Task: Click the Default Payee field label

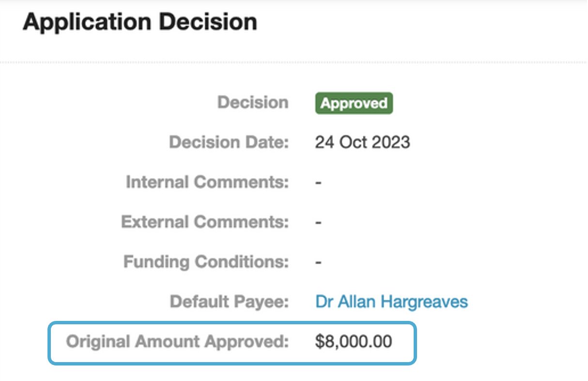Action: pos(229,302)
